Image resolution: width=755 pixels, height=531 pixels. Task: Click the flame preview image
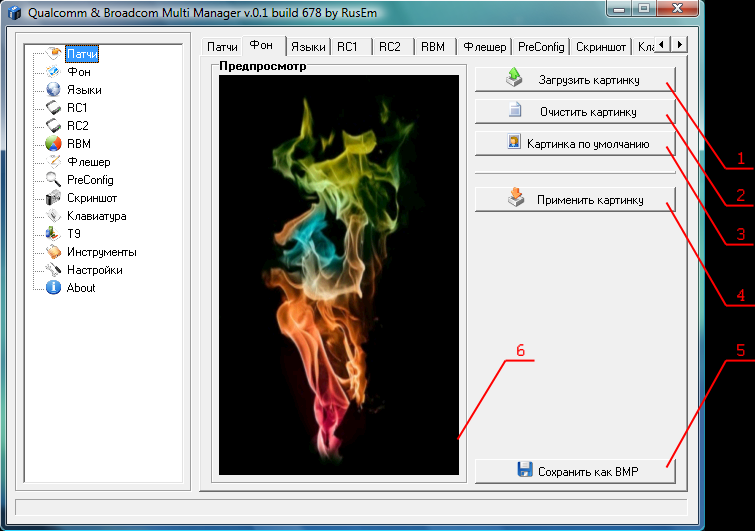339,274
